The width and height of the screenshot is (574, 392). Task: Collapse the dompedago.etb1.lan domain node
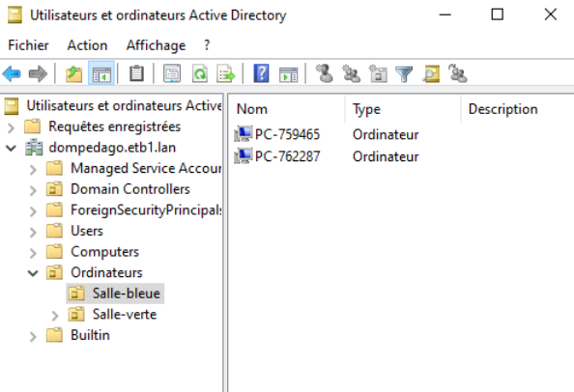(11, 148)
